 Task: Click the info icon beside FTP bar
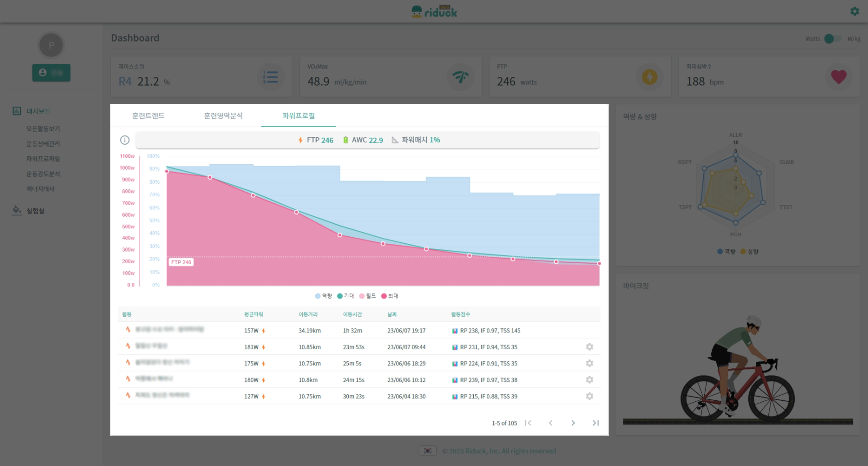click(x=125, y=140)
